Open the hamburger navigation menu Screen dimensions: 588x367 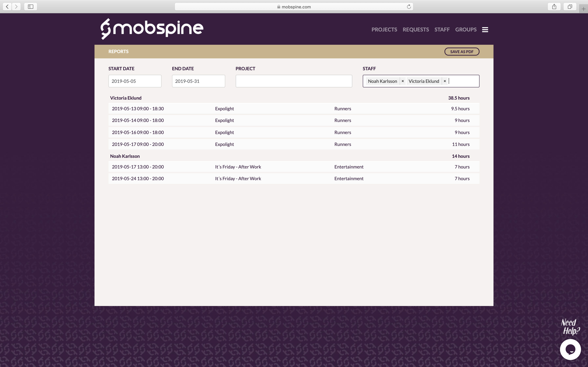coord(485,29)
